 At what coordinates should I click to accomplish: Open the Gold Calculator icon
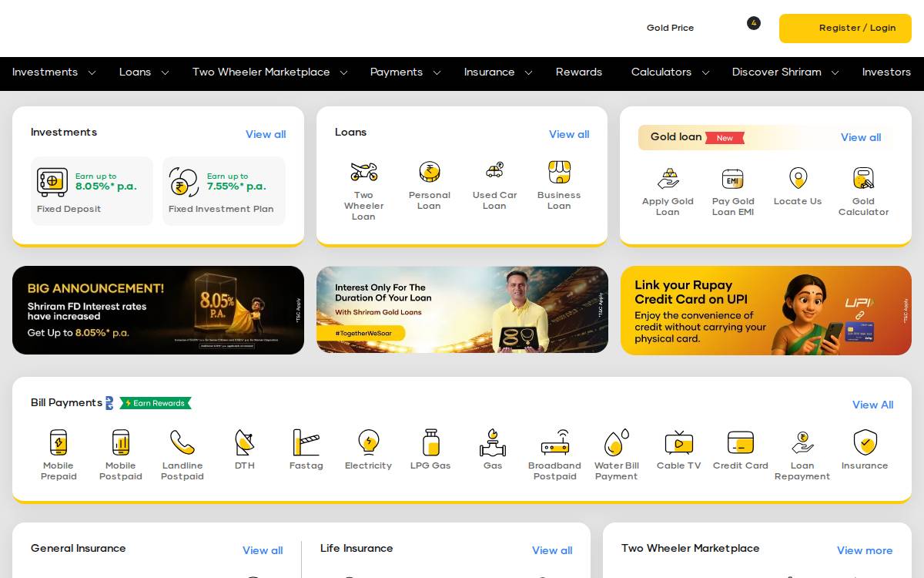[x=863, y=178]
